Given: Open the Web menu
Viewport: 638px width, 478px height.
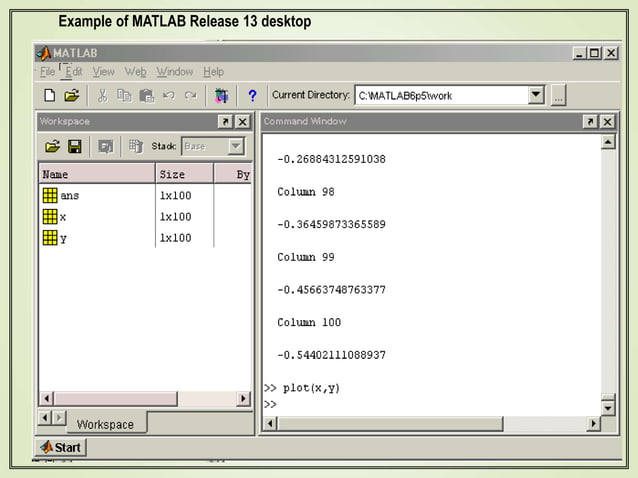Looking at the screenshot, I should pos(135,72).
